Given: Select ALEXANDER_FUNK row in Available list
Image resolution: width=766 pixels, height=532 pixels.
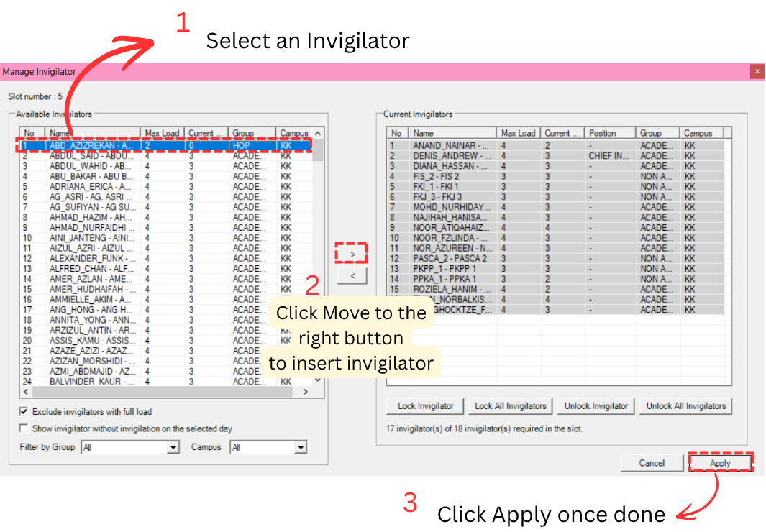Looking at the screenshot, I should coord(165,258).
